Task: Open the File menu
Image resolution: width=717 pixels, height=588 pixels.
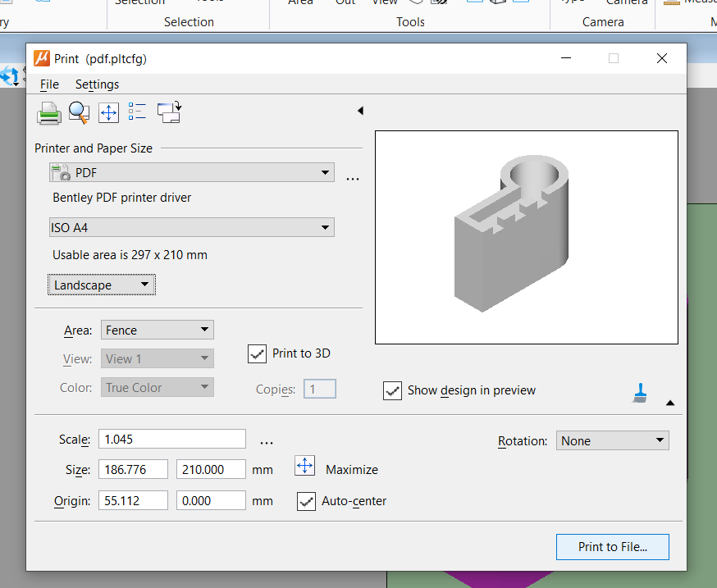Action: pos(49,84)
